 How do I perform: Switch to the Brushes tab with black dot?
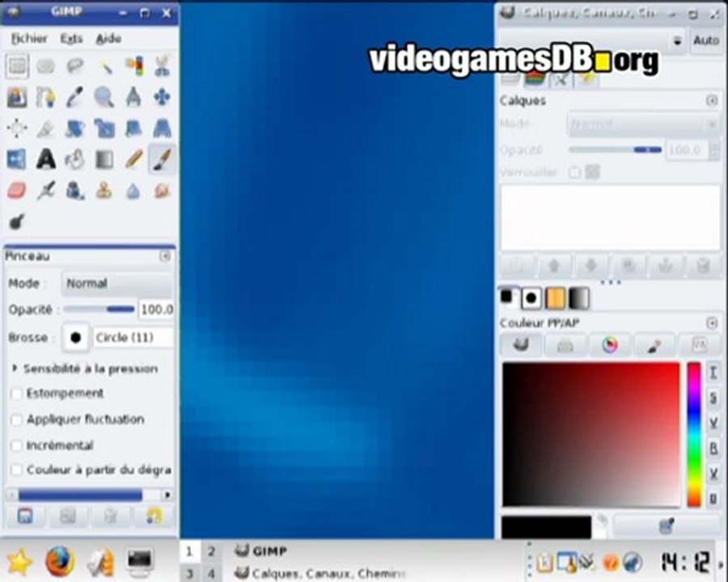pyautogui.click(x=531, y=298)
